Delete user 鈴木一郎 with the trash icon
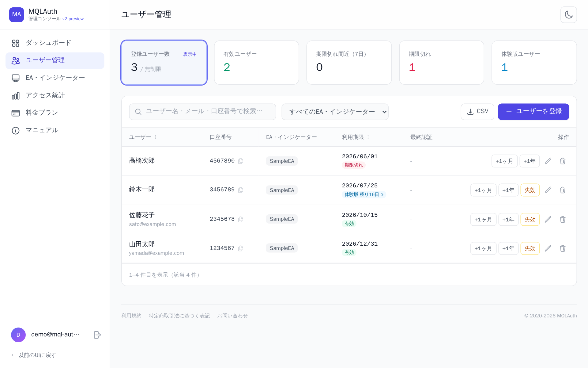The image size is (588, 368). click(563, 190)
